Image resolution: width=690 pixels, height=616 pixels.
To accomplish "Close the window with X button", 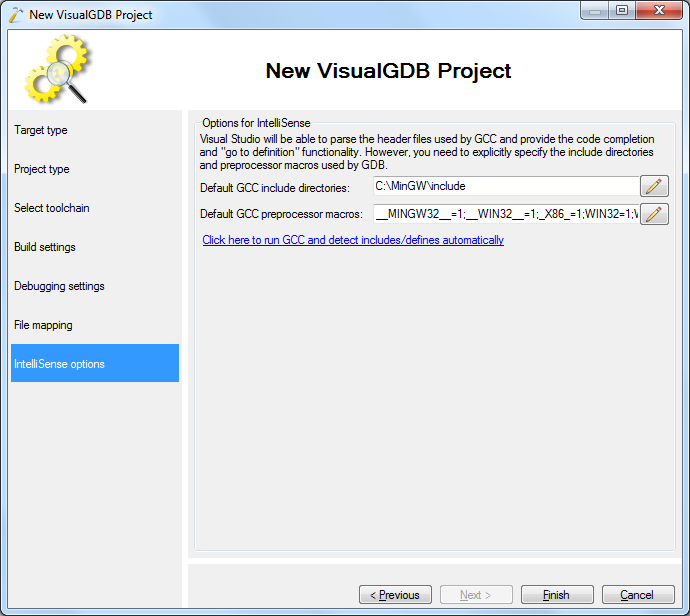I will tap(659, 11).
